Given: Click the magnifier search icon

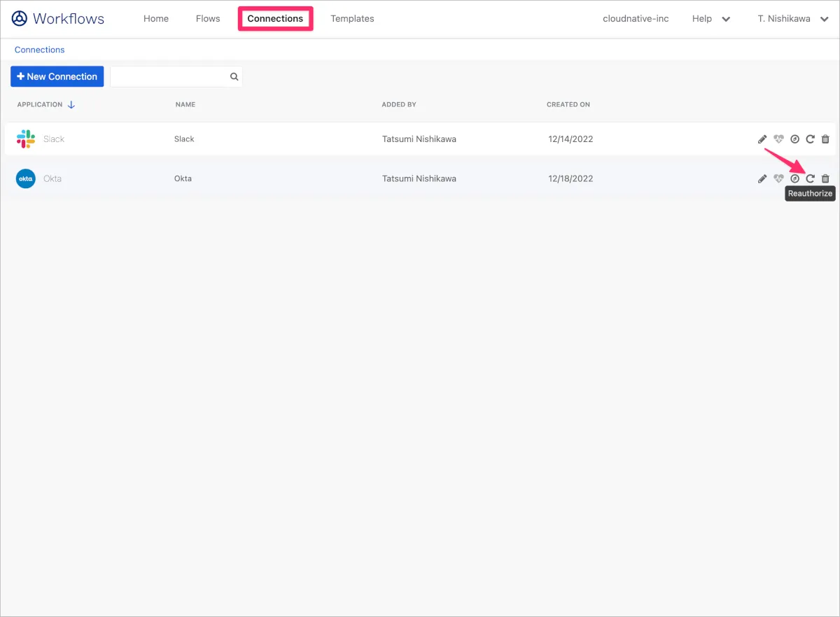Looking at the screenshot, I should (x=234, y=77).
